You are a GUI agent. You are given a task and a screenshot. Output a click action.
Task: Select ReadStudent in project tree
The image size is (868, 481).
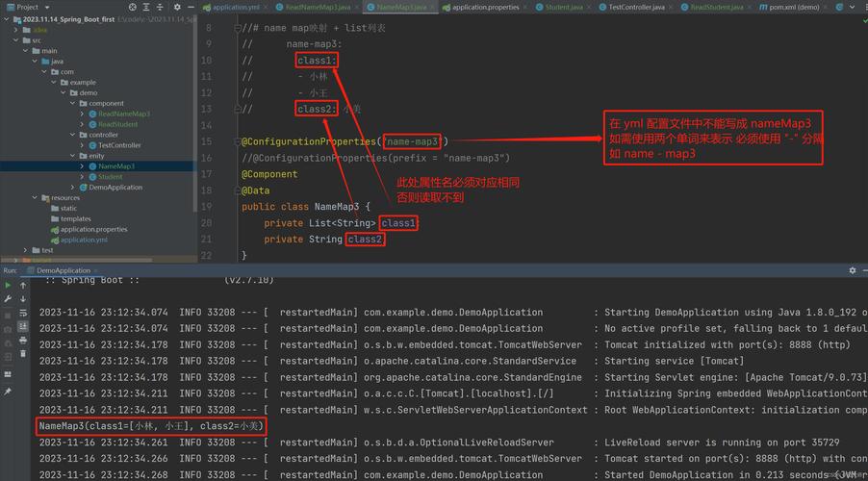(118, 124)
